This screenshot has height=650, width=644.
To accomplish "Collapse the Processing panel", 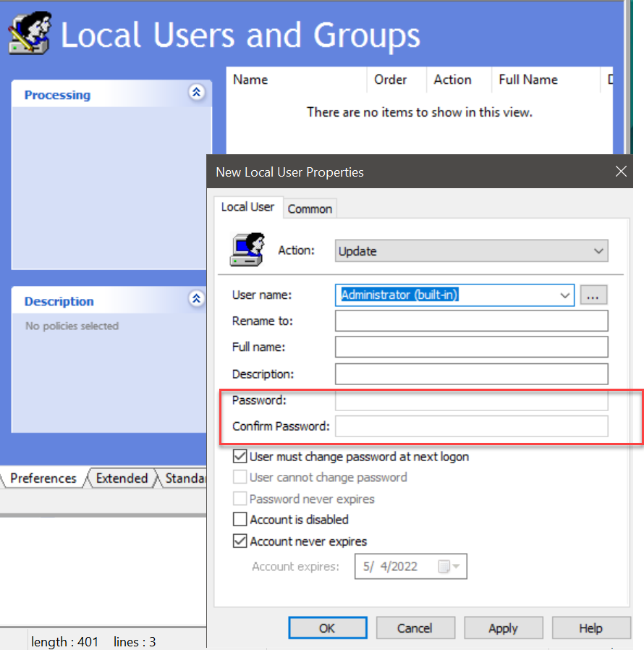I will (196, 92).
